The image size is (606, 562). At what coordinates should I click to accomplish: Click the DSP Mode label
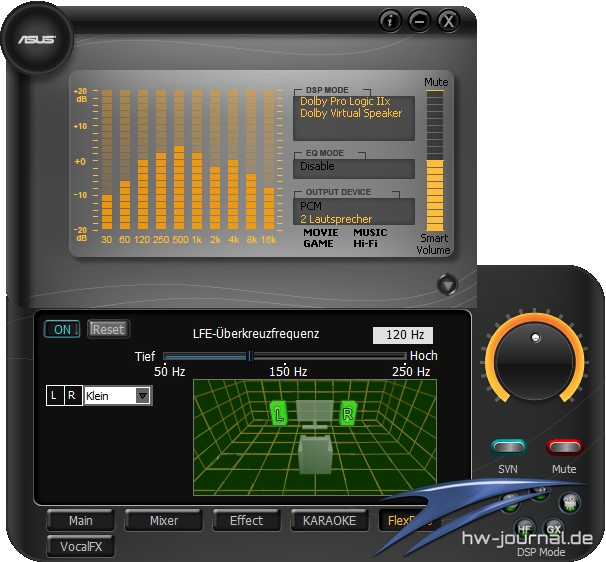tap(541, 552)
